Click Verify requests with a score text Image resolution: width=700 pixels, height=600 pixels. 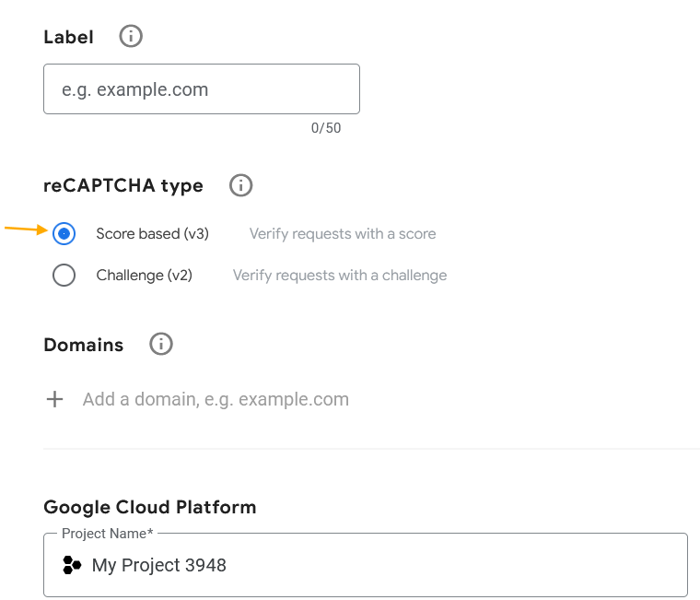[x=343, y=234]
